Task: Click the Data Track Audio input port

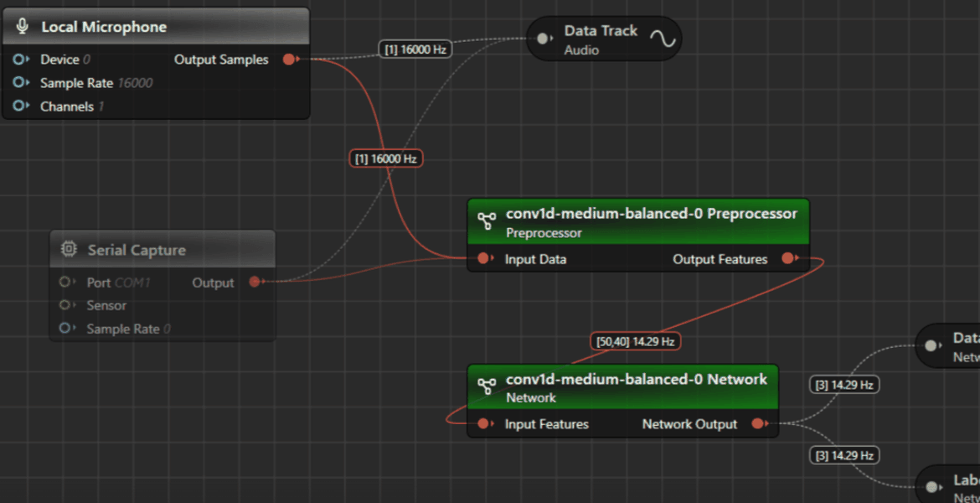Action: (544, 39)
